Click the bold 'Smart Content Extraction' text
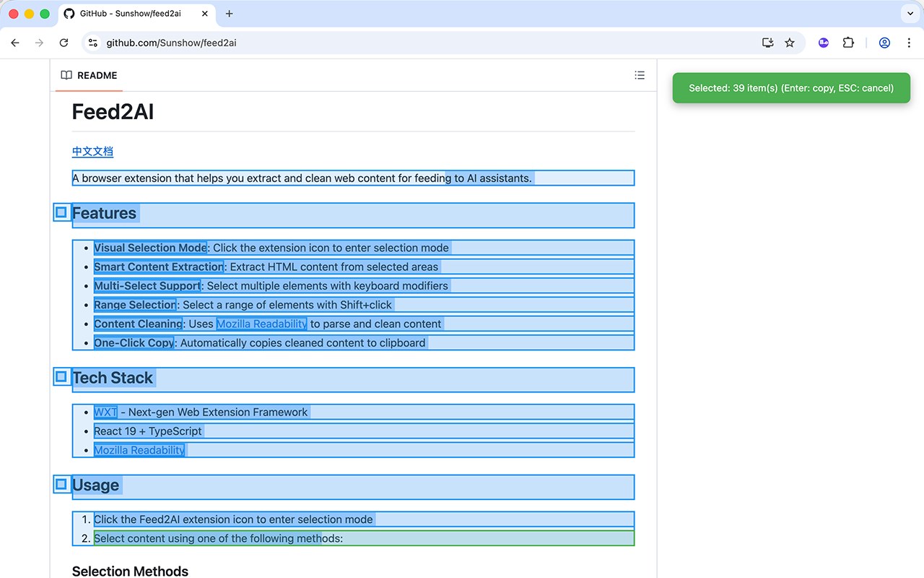924x578 pixels. pyautogui.click(x=159, y=267)
